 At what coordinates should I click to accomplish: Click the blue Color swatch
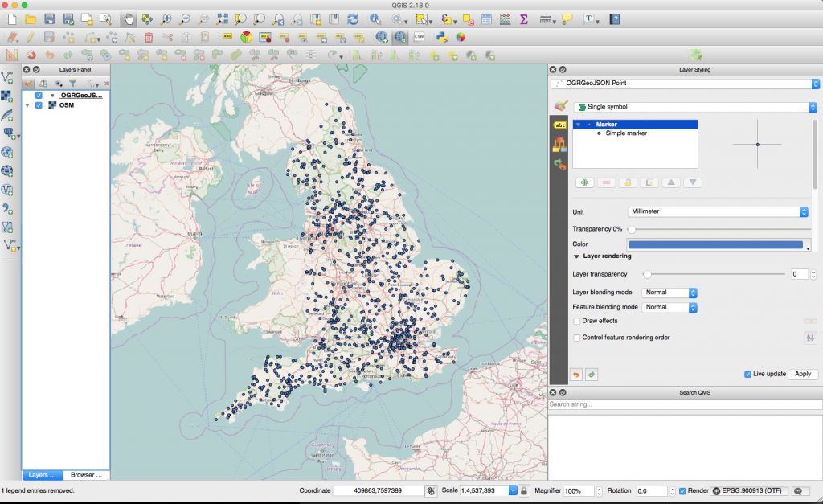point(714,244)
